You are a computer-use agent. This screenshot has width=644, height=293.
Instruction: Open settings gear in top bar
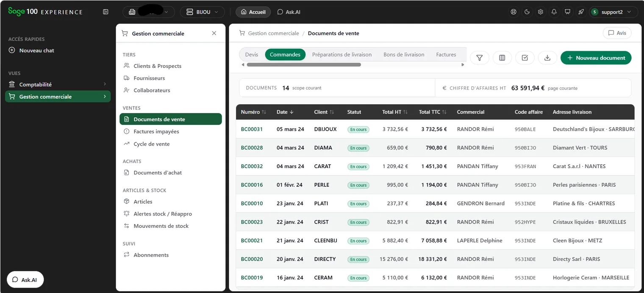click(x=541, y=12)
